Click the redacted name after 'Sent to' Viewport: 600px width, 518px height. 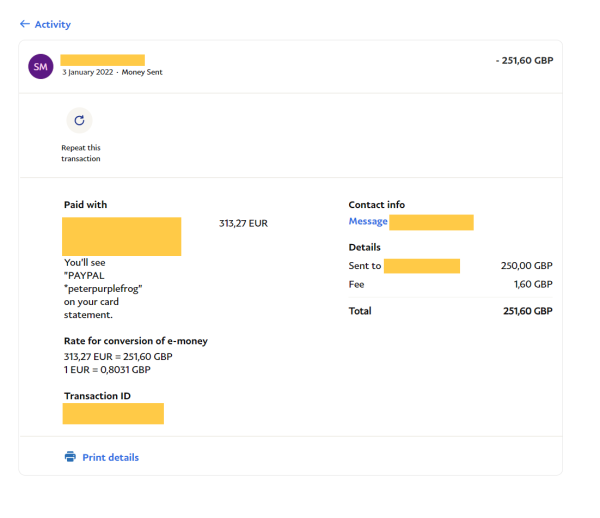coord(421,266)
